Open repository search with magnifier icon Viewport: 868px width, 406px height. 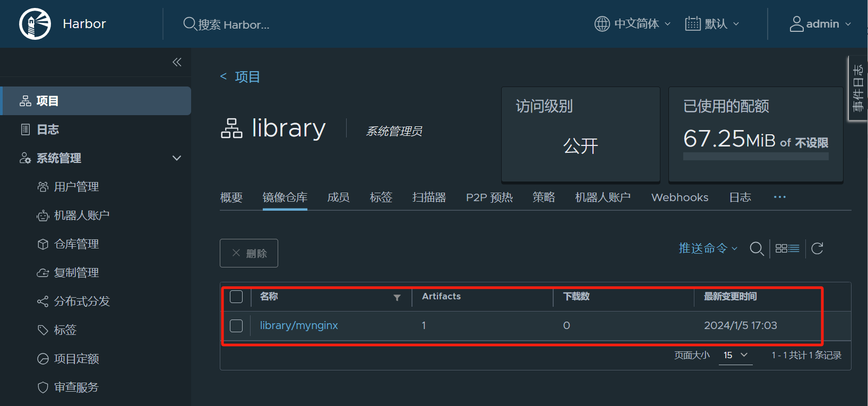pyautogui.click(x=757, y=248)
